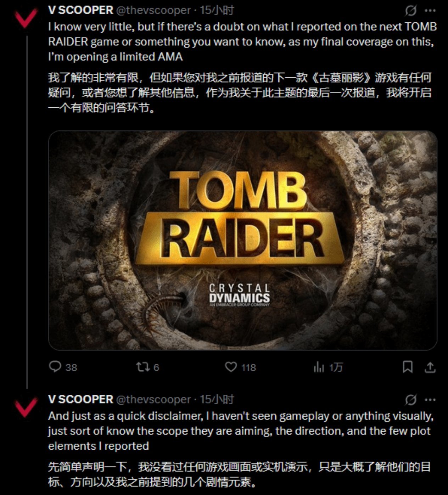
Task: Expand more options on second tweet
Action: point(430,400)
